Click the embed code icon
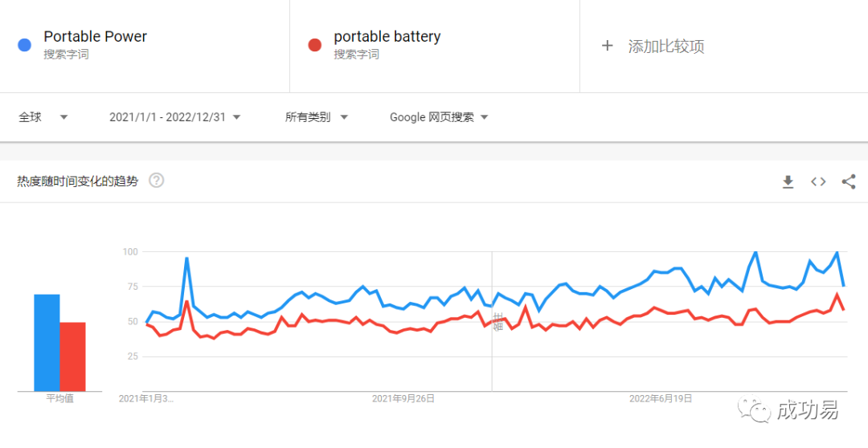 [x=818, y=181]
